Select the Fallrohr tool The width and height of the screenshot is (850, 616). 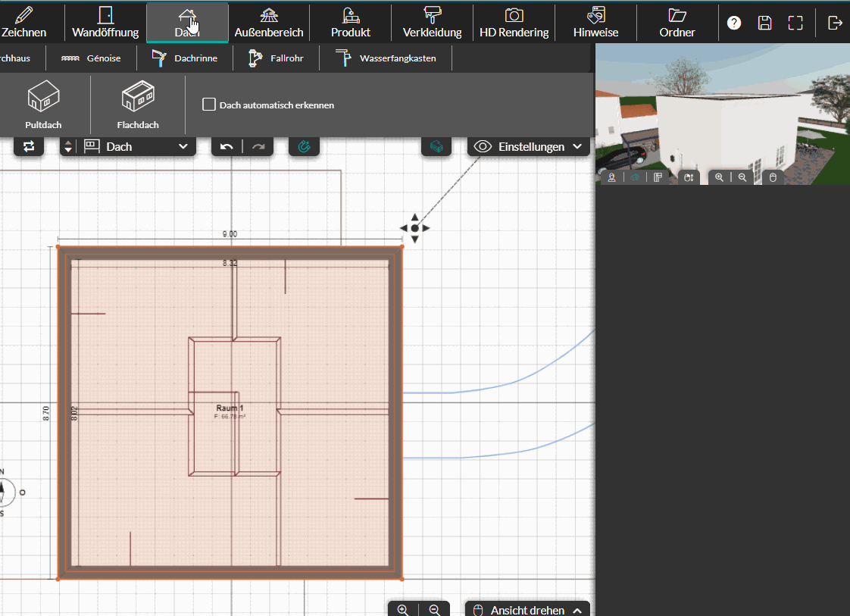point(276,58)
